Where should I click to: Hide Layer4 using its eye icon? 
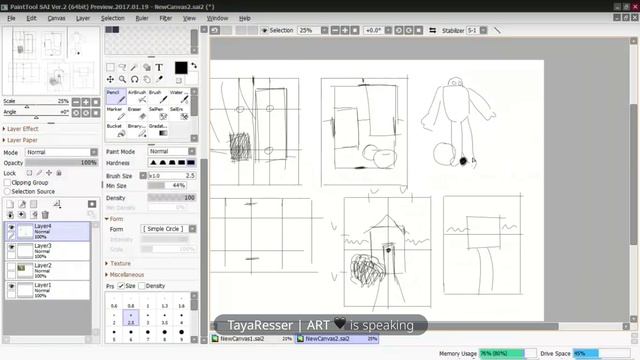tap(11, 228)
